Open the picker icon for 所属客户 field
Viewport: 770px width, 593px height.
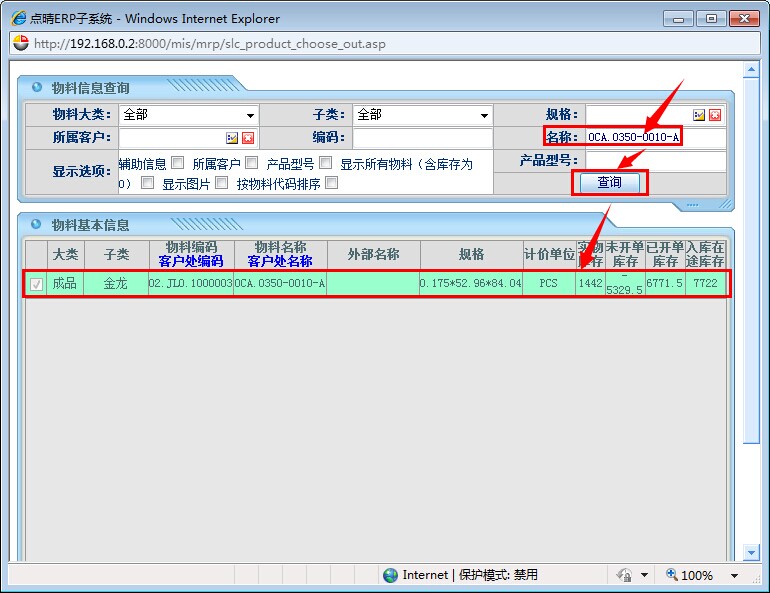(x=232, y=138)
